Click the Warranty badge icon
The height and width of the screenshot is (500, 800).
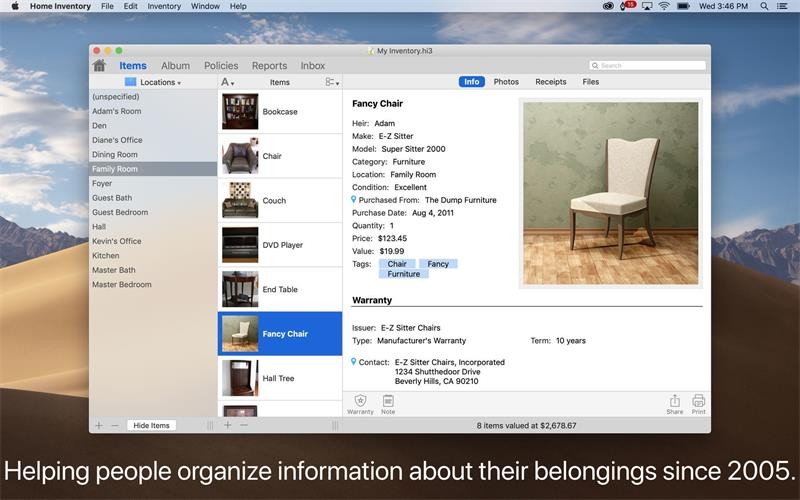[360, 401]
